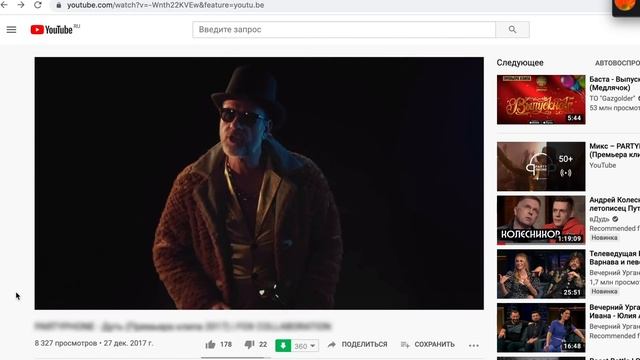
Task: Open the Микс PARTY playlist thumbnail
Action: [x=541, y=167]
